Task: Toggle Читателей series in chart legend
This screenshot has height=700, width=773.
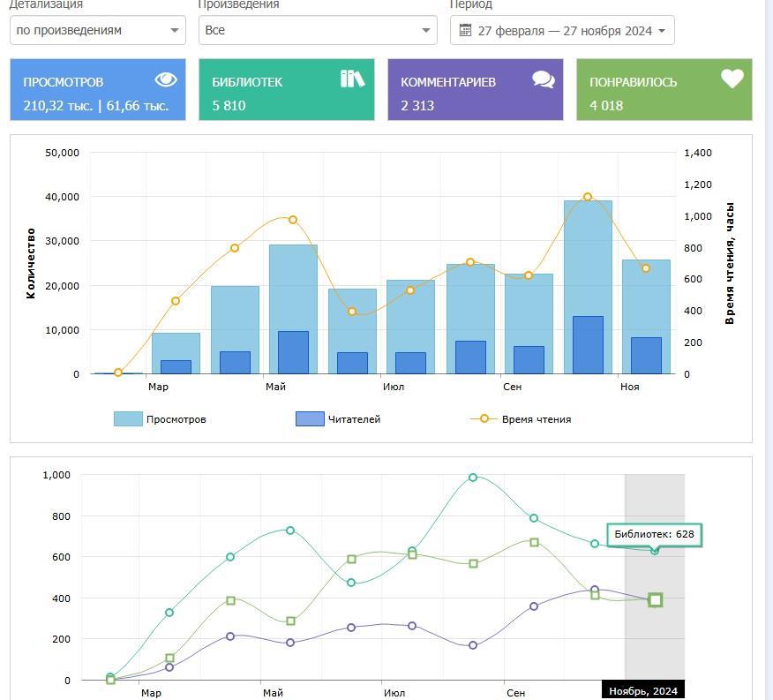Action: tap(353, 419)
